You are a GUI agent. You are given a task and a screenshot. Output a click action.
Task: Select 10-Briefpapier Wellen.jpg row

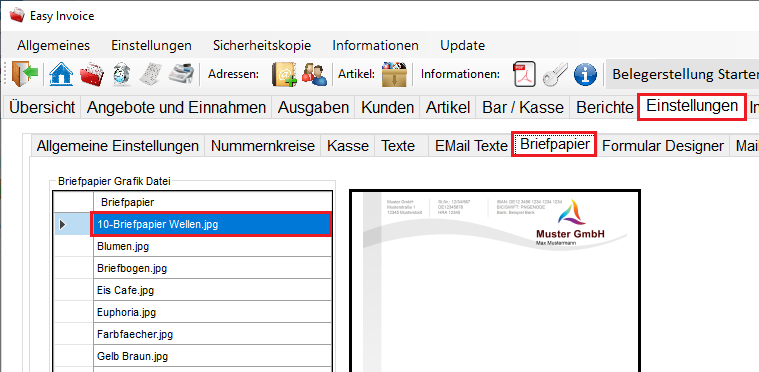[x=211, y=224]
